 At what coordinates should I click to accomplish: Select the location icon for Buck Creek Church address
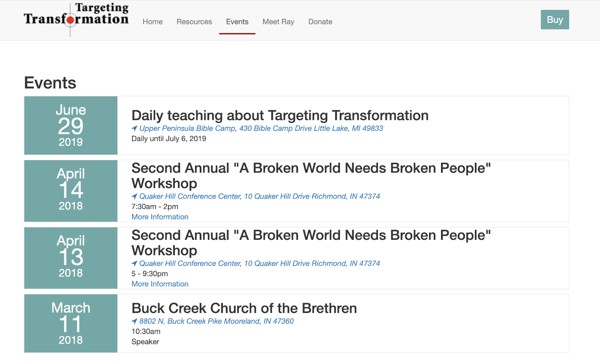pyautogui.click(x=134, y=321)
